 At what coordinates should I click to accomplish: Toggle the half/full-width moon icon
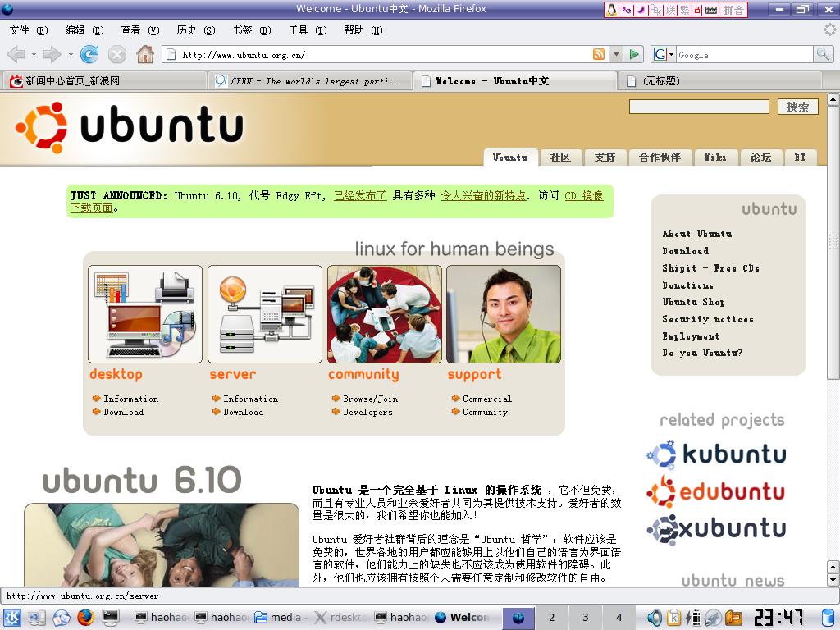[x=641, y=10]
